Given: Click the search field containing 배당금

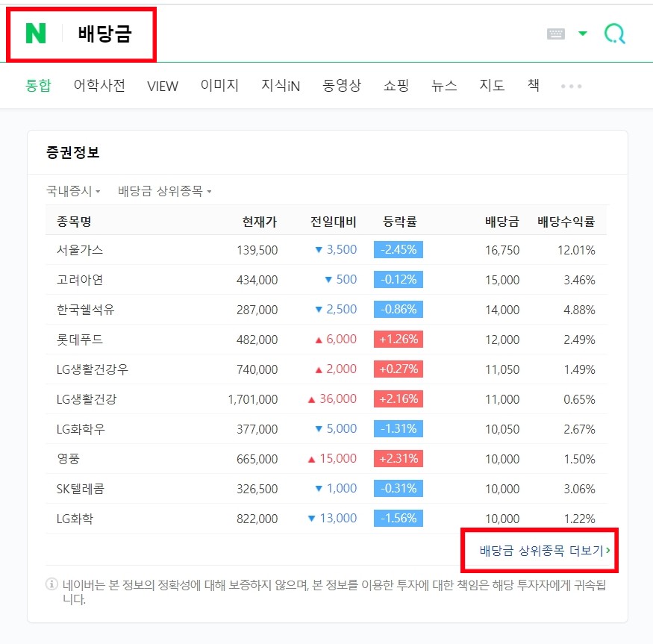Looking at the screenshot, I should (105, 34).
